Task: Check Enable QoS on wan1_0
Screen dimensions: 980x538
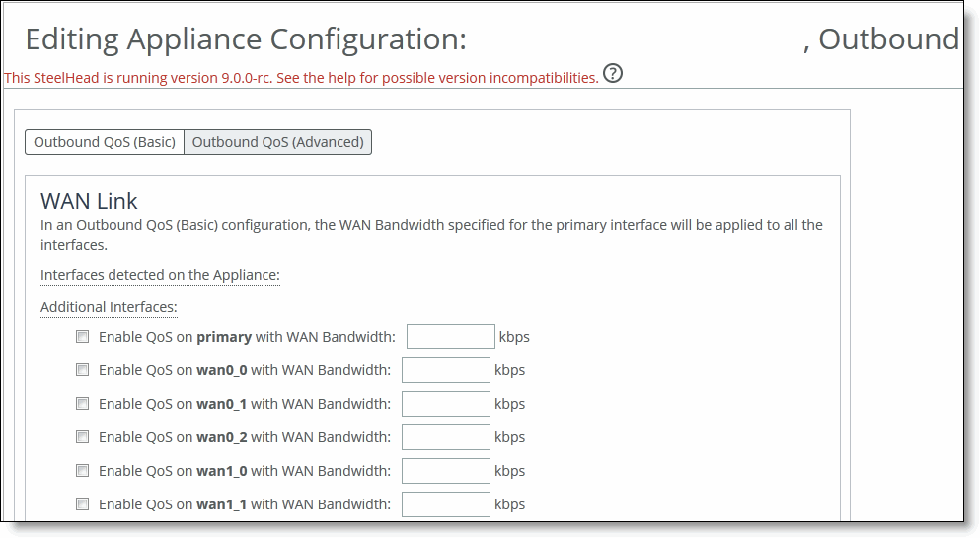Action: [x=83, y=471]
